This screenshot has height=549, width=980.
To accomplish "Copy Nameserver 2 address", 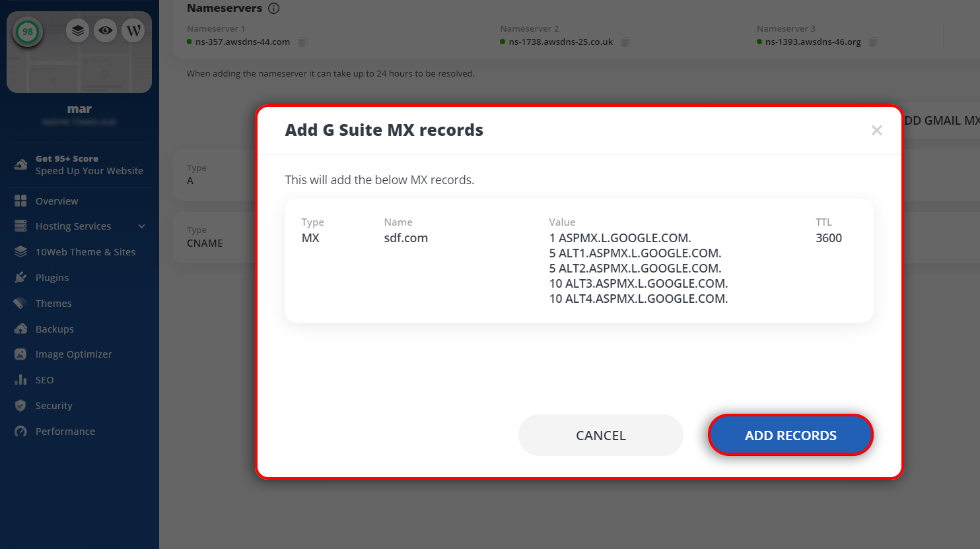I will (625, 42).
